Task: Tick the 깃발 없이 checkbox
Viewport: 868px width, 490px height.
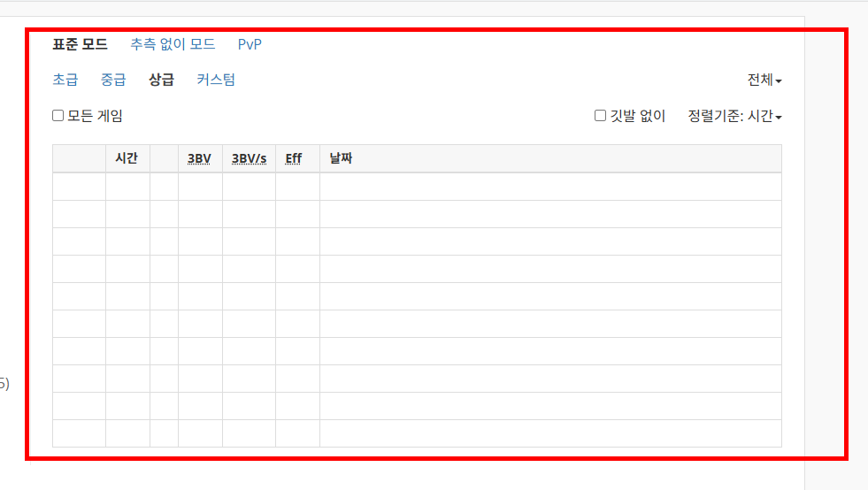Action: [600, 115]
